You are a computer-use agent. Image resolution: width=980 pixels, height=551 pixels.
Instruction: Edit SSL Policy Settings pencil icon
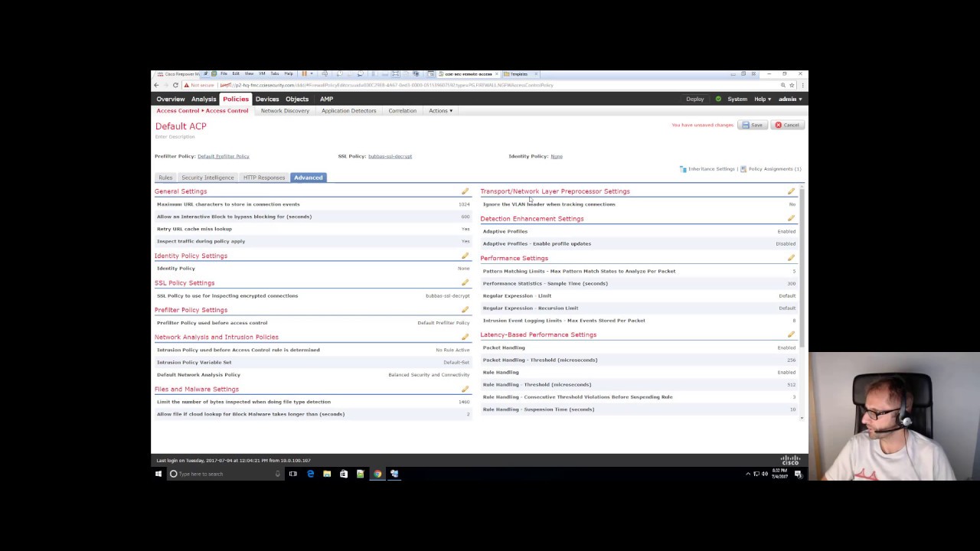click(x=465, y=282)
